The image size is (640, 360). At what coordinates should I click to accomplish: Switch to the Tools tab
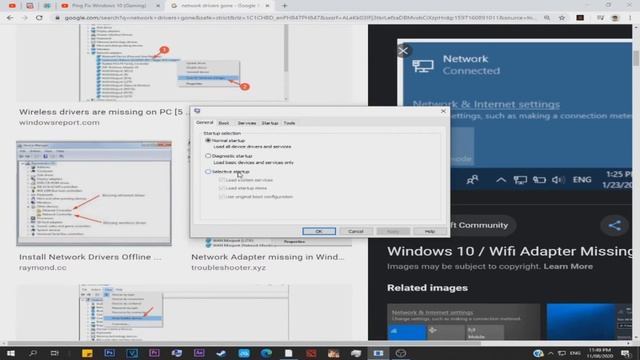(x=289, y=123)
